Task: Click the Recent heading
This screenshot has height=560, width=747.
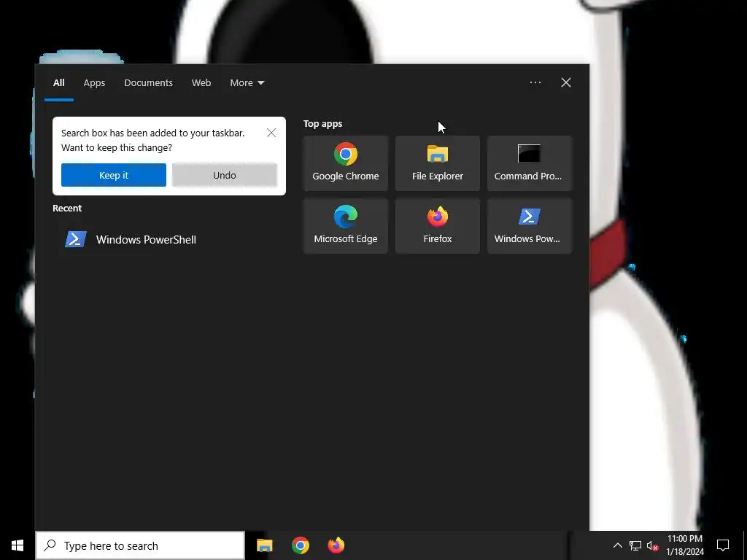Action: 67,208
